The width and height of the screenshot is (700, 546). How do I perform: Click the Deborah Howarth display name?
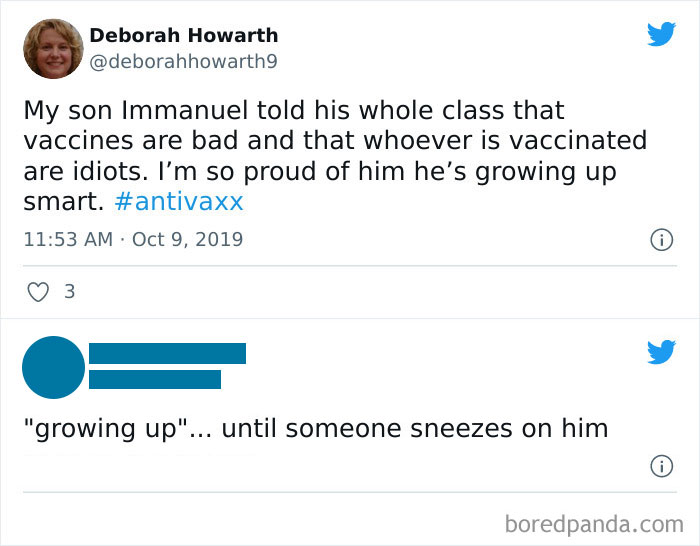click(x=184, y=35)
